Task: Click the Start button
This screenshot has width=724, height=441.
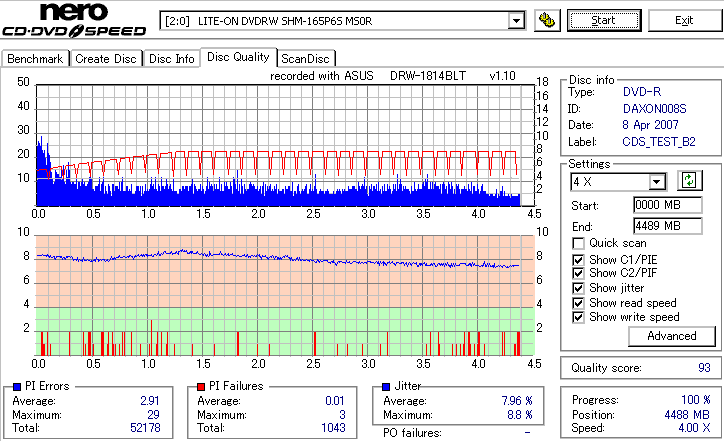Action: point(604,20)
